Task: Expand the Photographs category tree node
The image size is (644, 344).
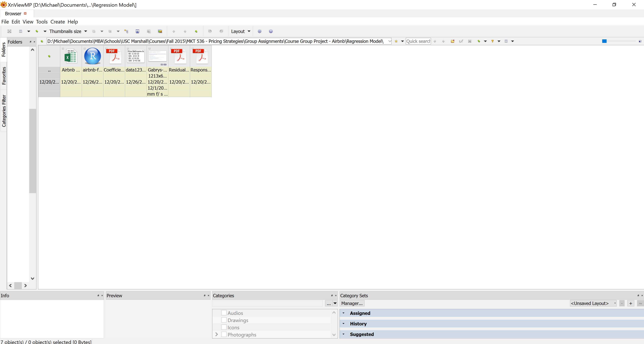Action: click(217, 334)
